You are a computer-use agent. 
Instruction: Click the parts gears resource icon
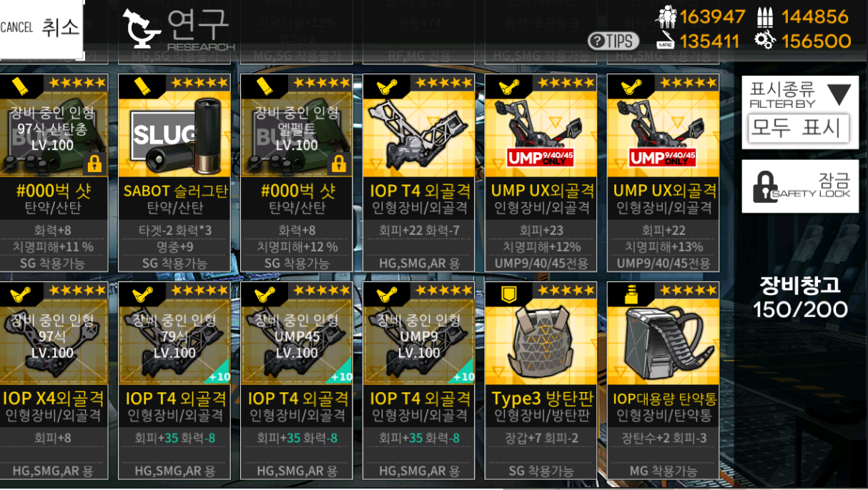click(765, 41)
